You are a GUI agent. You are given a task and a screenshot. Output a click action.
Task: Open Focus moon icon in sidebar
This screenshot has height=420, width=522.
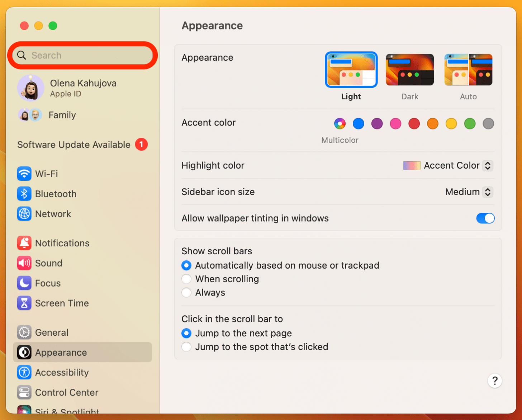pos(24,283)
